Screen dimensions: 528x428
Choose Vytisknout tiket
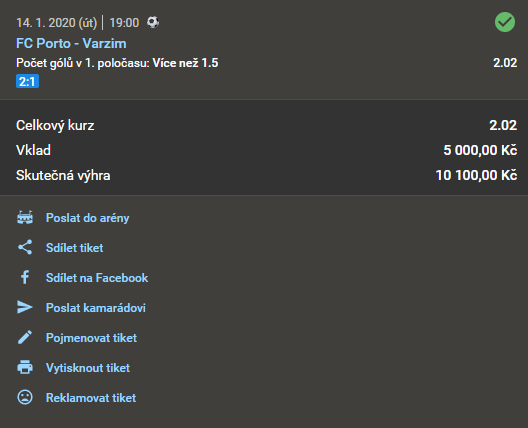coord(88,368)
